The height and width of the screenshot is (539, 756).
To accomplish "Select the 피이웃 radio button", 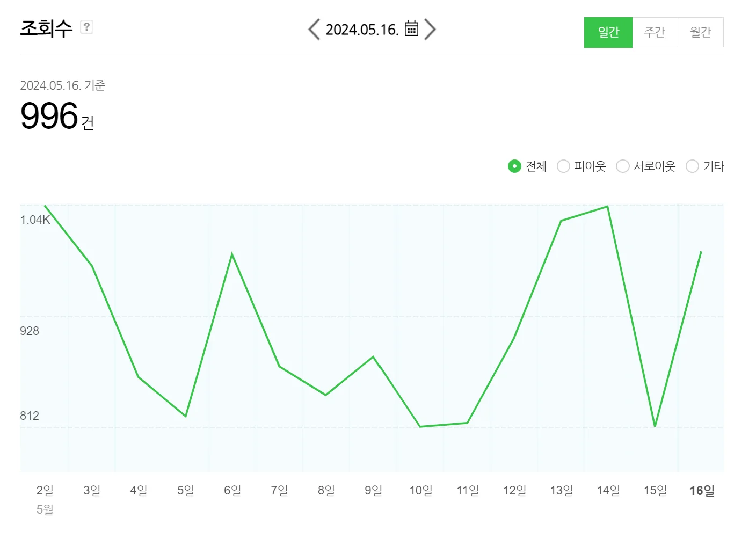I will [563, 166].
